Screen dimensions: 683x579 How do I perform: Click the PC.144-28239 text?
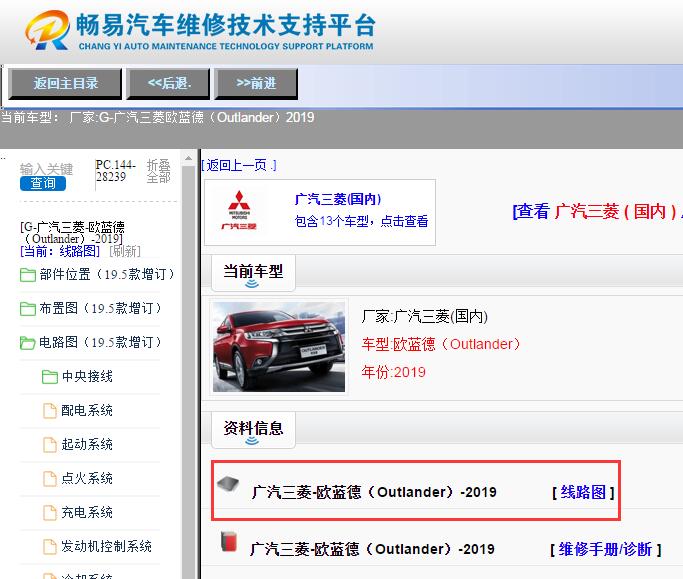tap(115, 171)
